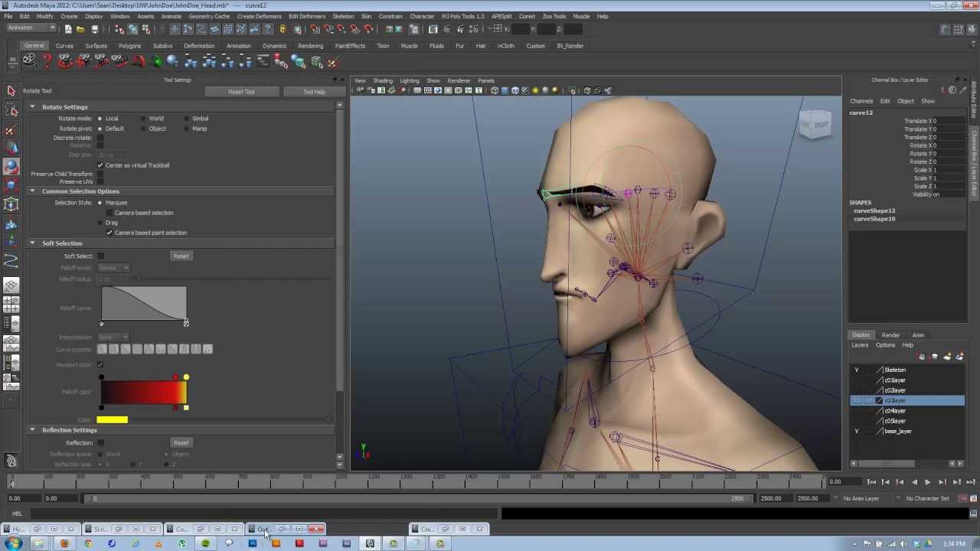The width and height of the screenshot is (980, 551).
Task: Switch to Render layers tab
Action: [890, 335]
